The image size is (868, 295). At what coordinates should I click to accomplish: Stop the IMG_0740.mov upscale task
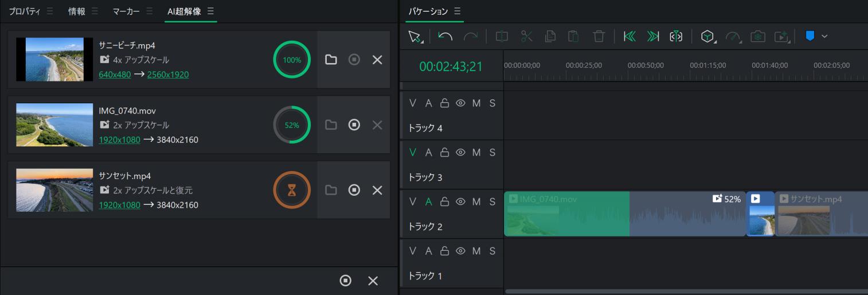pyautogui.click(x=354, y=125)
